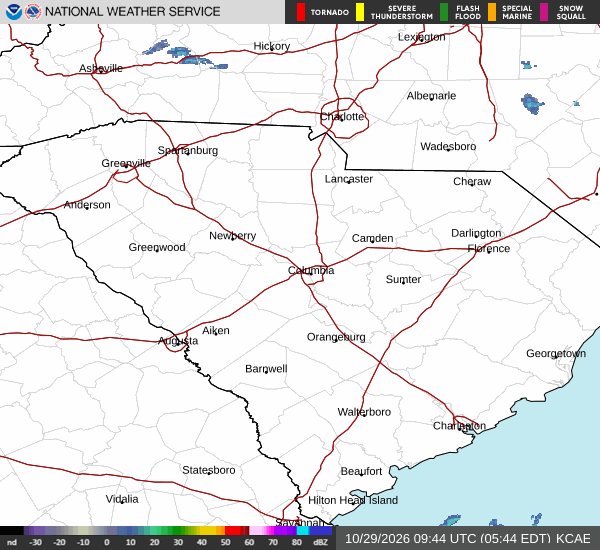Click the dBZ unit label
Viewport: 600px width, 550px height.
click(320, 542)
